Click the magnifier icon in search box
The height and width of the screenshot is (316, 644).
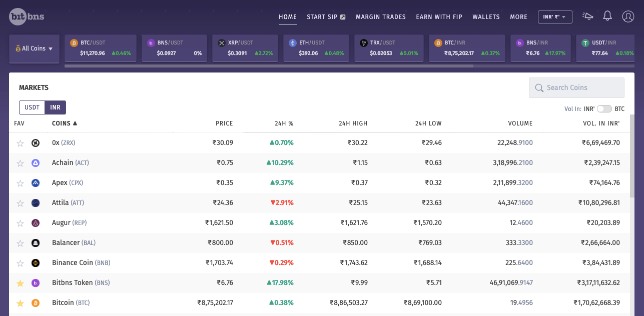(539, 88)
